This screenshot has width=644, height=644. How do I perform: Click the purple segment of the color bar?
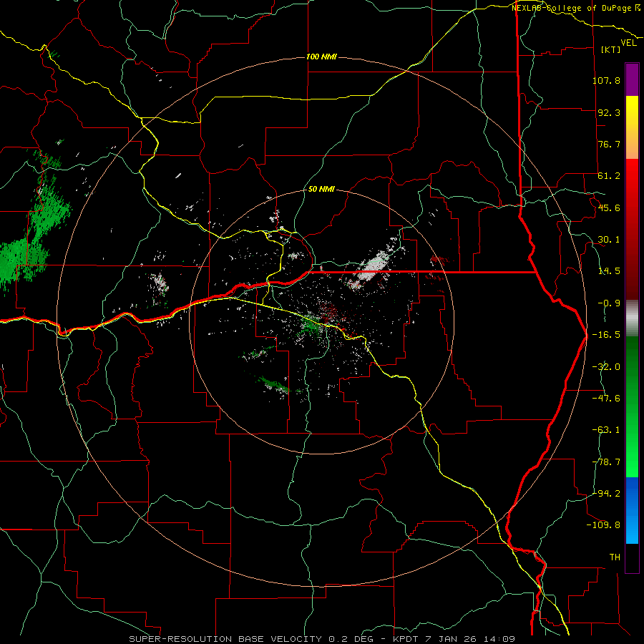[632, 79]
